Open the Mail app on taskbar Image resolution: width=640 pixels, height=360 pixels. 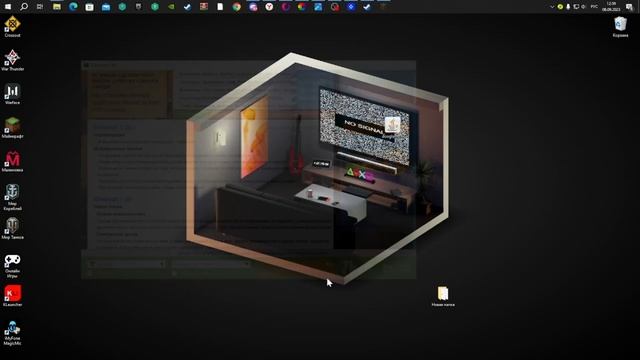click(106, 7)
